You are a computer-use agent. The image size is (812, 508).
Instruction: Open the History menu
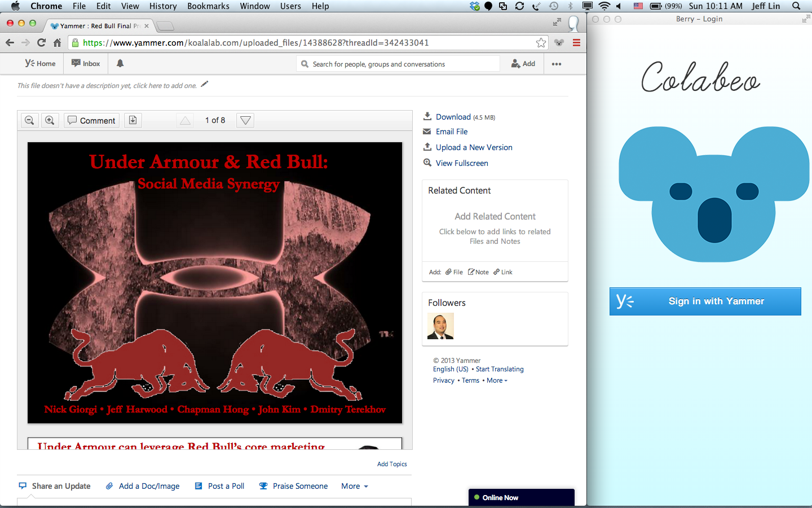point(163,6)
